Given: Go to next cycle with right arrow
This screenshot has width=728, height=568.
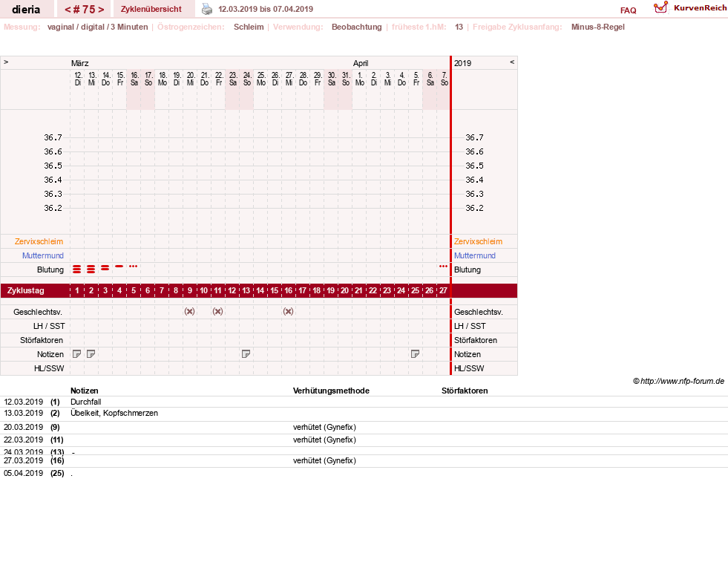Looking at the screenshot, I should (x=101, y=10).
